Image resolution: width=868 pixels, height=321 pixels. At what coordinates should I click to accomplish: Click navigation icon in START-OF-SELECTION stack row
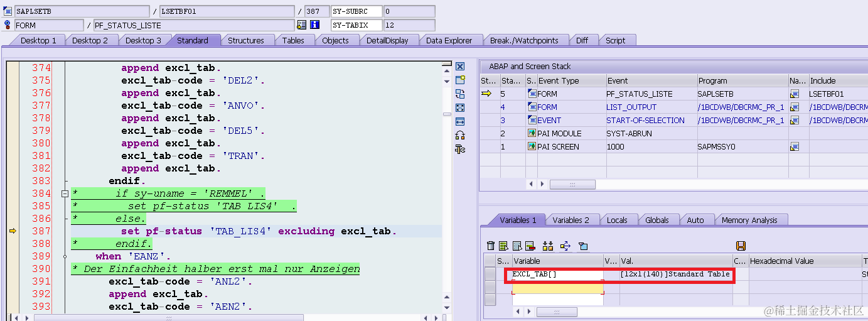pyautogui.click(x=795, y=120)
